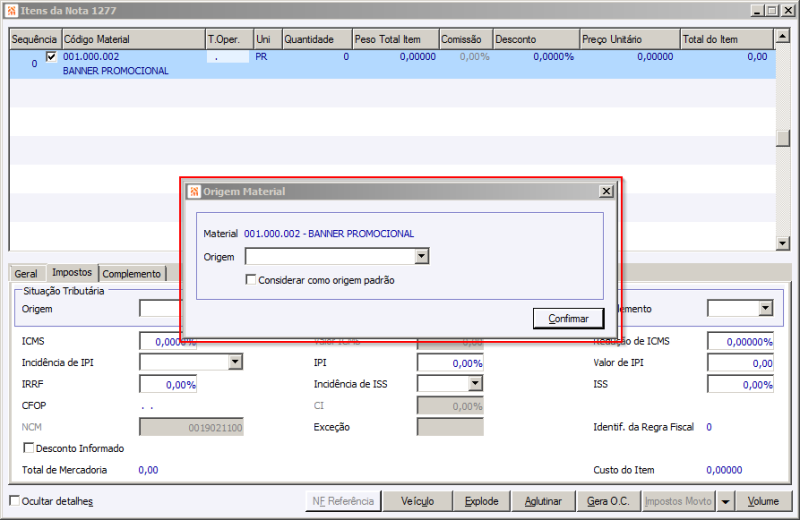Click the Código Material column header
Screen dimensions: 800x520
(133, 39)
